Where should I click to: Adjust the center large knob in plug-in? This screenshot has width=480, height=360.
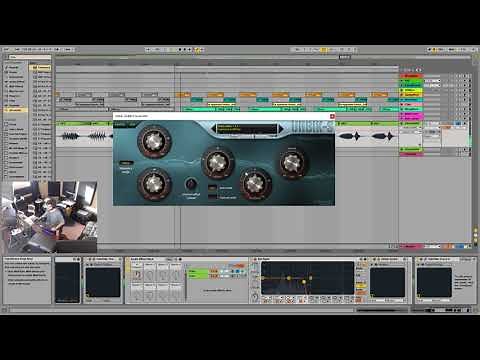click(x=218, y=163)
